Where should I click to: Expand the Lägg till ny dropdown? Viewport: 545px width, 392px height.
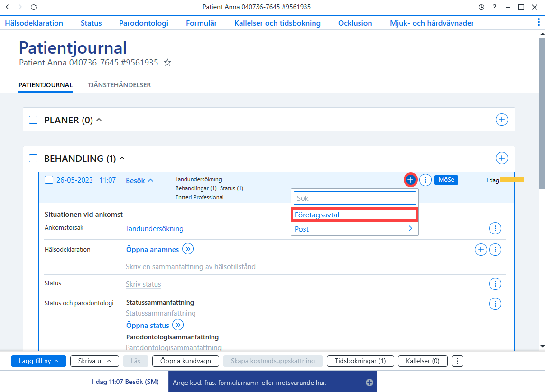[38, 361]
